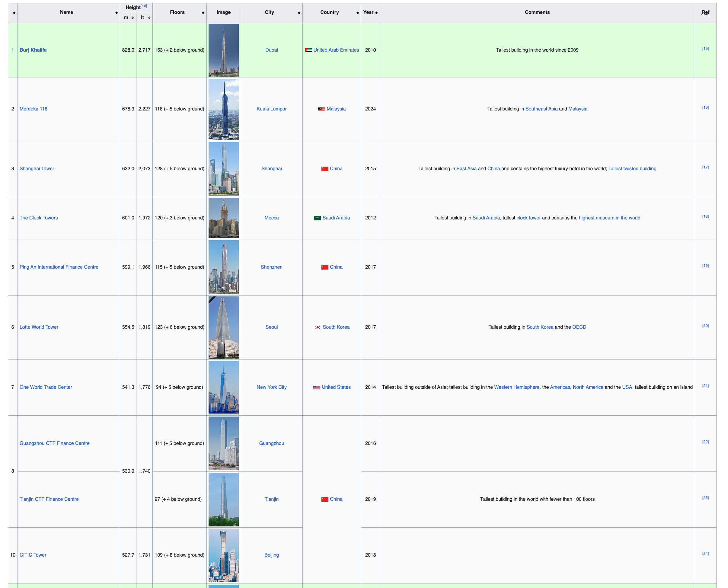Open Guangzhou CTF Finance Centre image thumbnail
728x588 pixels.
tap(223, 443)
